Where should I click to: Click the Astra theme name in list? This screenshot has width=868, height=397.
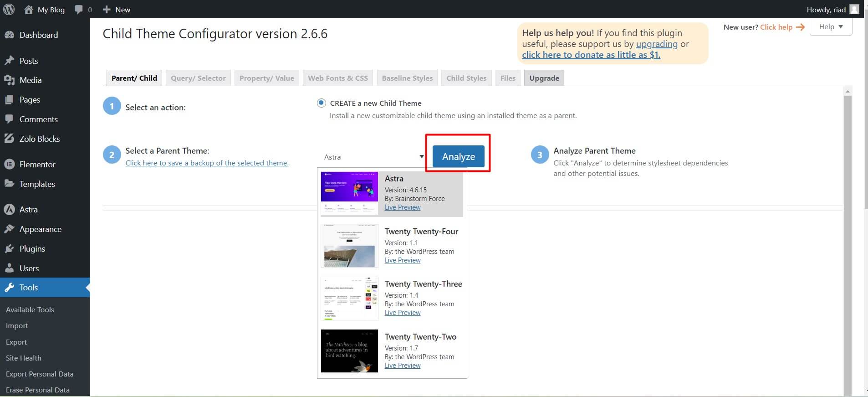tap(394, 179)
